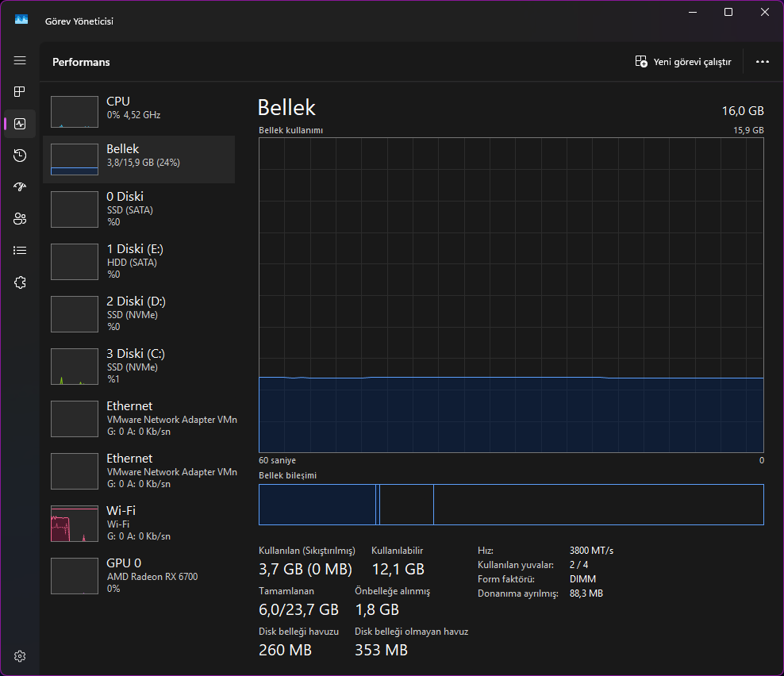Screen dimensions: 784x676
Task: Open the Details list page icon
Action: (20, 251)
